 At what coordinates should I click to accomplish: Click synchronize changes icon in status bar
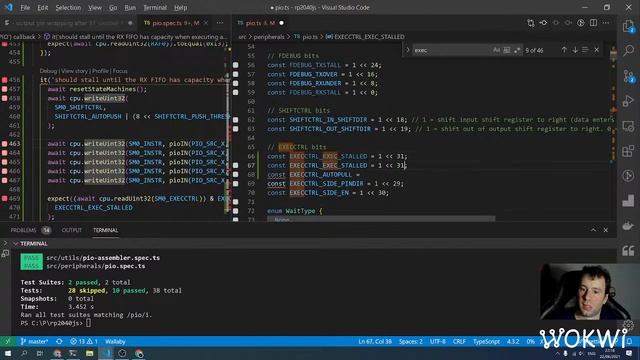point(59,342)
